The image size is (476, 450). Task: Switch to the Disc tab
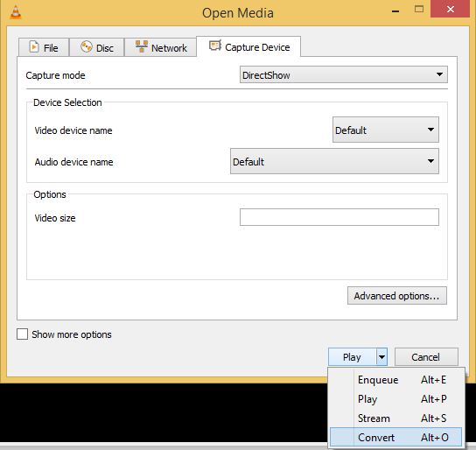[x=97, y=47]
